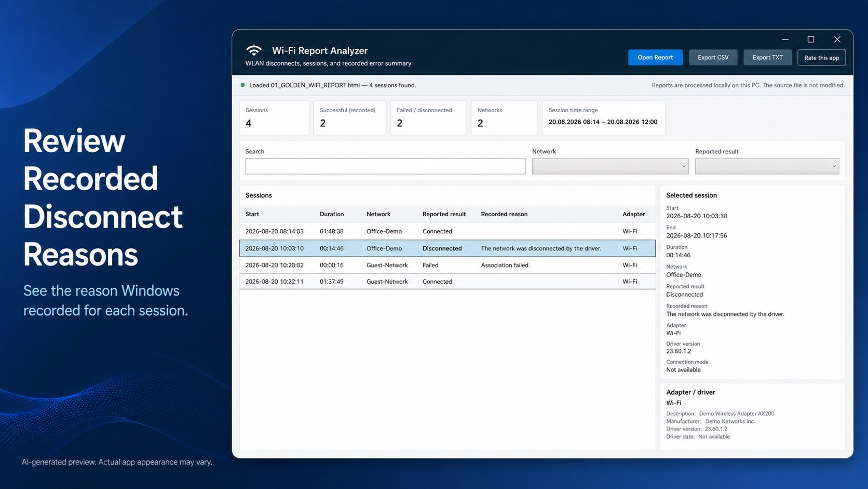The image size is (868, 489).
Task: Select session starting 2026-08-20 10:22:11
Action: 447,282
